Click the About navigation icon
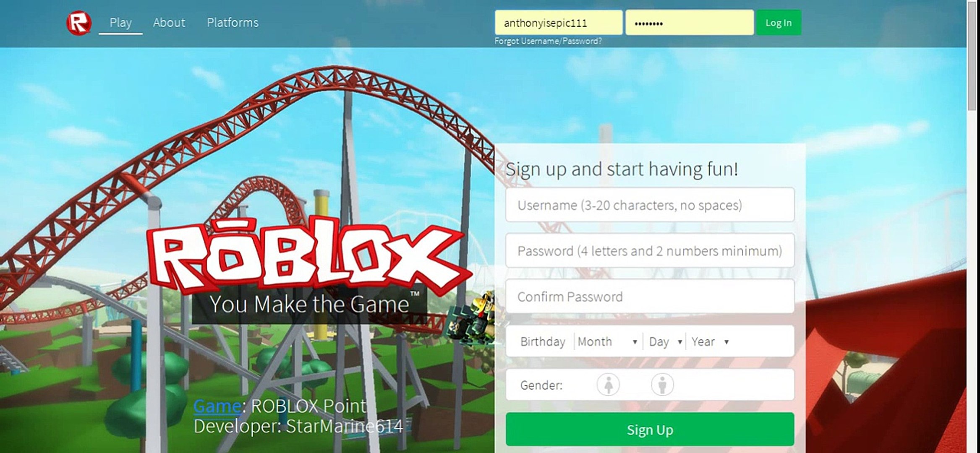This screenshot has width=980, height=453. tap(169, 23)
